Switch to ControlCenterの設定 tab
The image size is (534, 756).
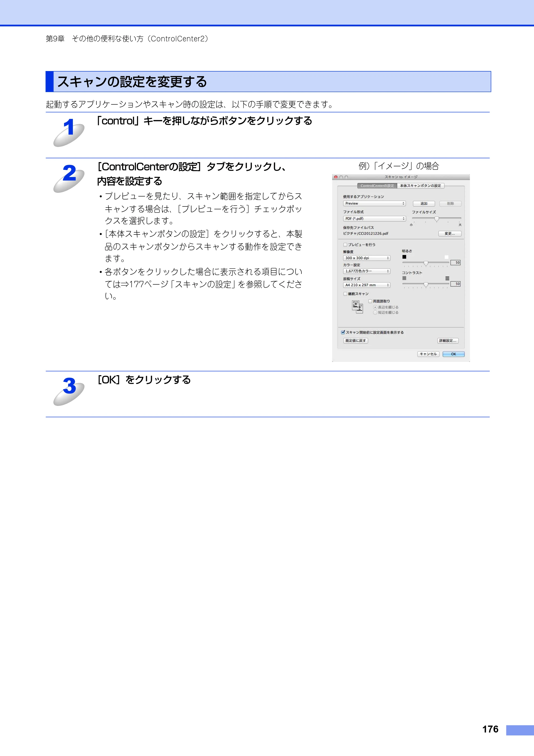(x=377, y=186)
